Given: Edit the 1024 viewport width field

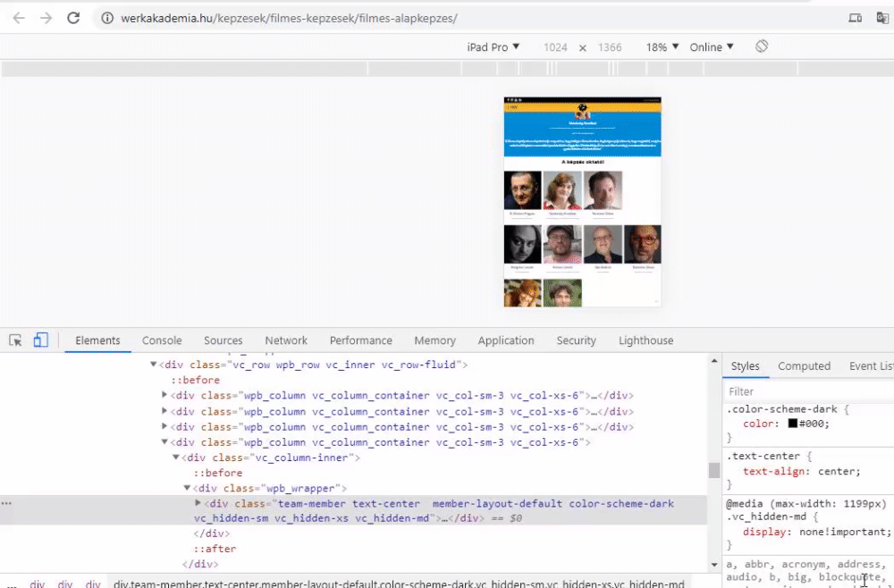Looking at the screenshot, I should [x=555, y=47].
